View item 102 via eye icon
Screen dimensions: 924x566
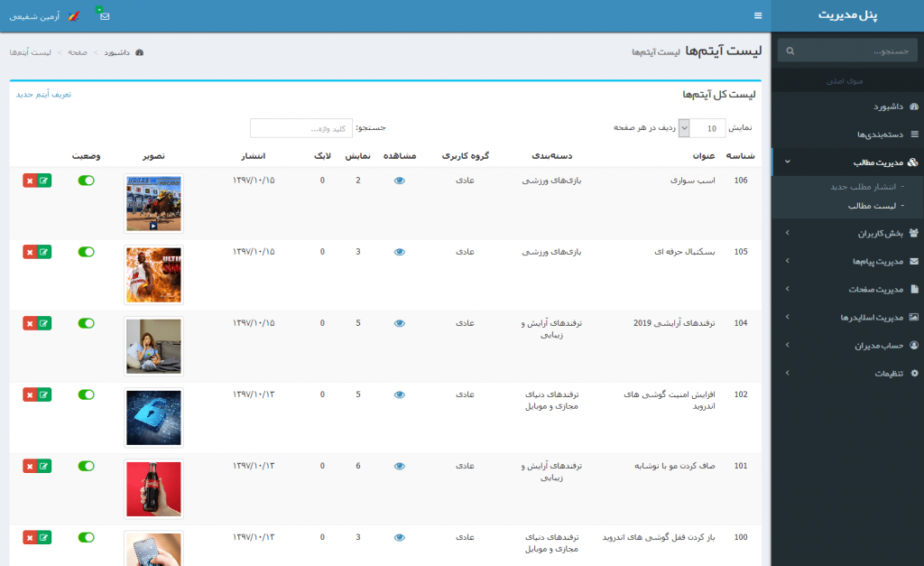[x=400, y=394]
